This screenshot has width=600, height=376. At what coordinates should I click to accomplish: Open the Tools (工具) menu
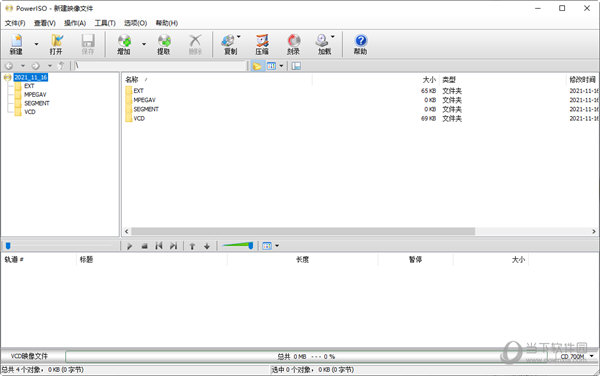point(105,23)
